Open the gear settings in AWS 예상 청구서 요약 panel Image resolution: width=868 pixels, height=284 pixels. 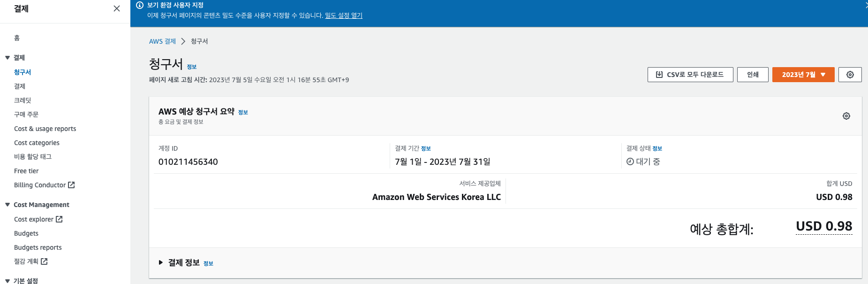click(x=846, y=116)
